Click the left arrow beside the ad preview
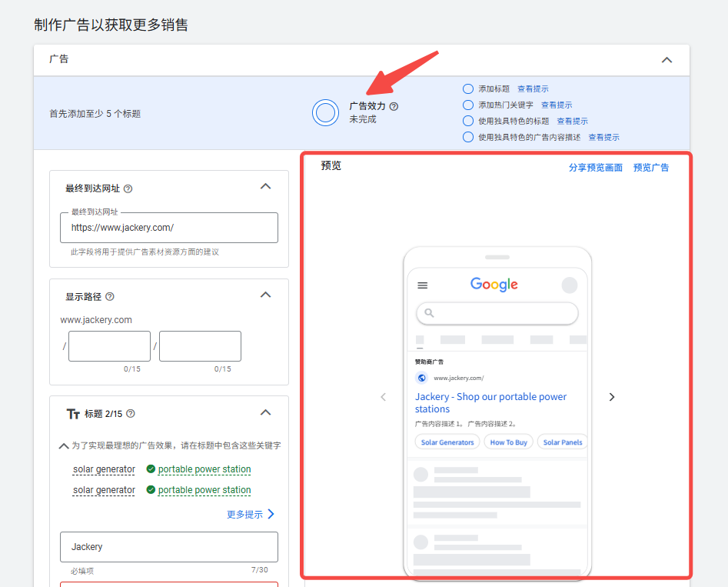The image size is (728, 587). point(384,397)
